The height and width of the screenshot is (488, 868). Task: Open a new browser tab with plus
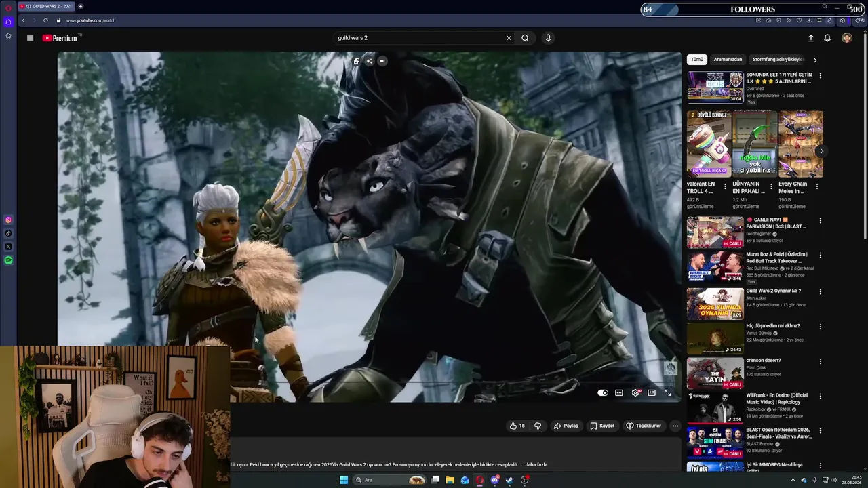(80, 6)
